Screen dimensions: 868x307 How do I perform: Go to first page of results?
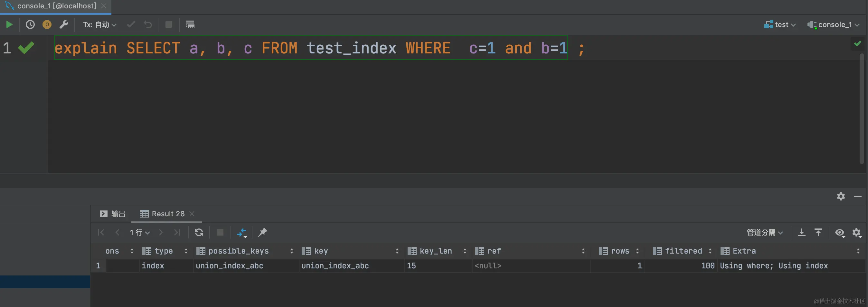pyautogui.click(x=101, y=233)
